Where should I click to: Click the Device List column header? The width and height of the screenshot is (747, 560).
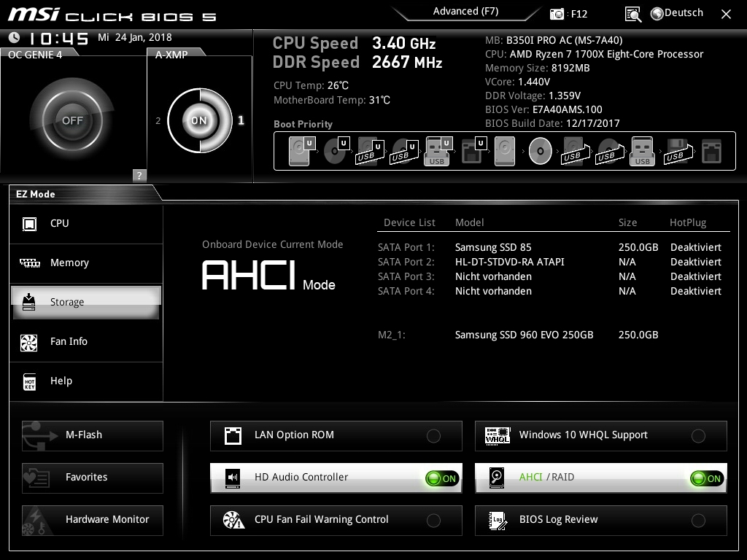click(410, 223)
